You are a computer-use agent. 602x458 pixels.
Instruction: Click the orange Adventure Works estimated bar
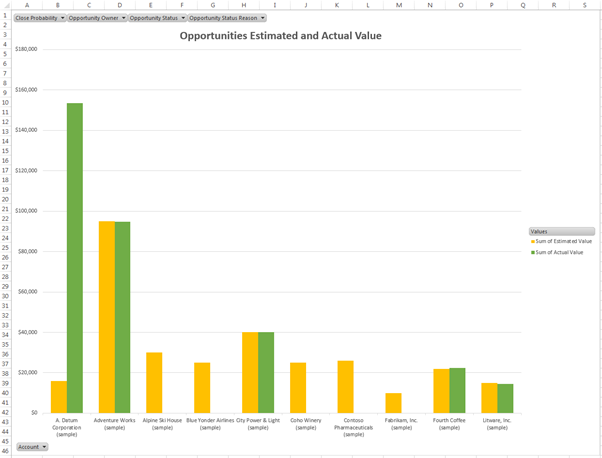point(106,317)
